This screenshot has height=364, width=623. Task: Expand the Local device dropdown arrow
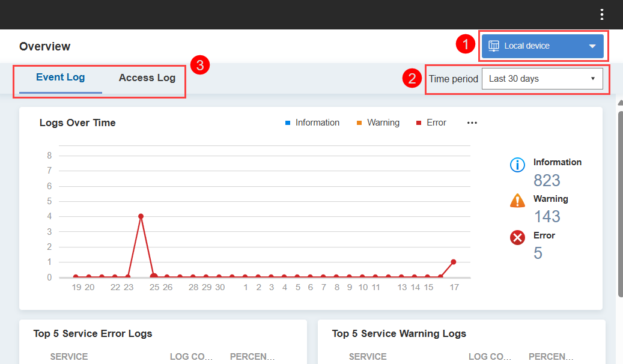point(592,46)
